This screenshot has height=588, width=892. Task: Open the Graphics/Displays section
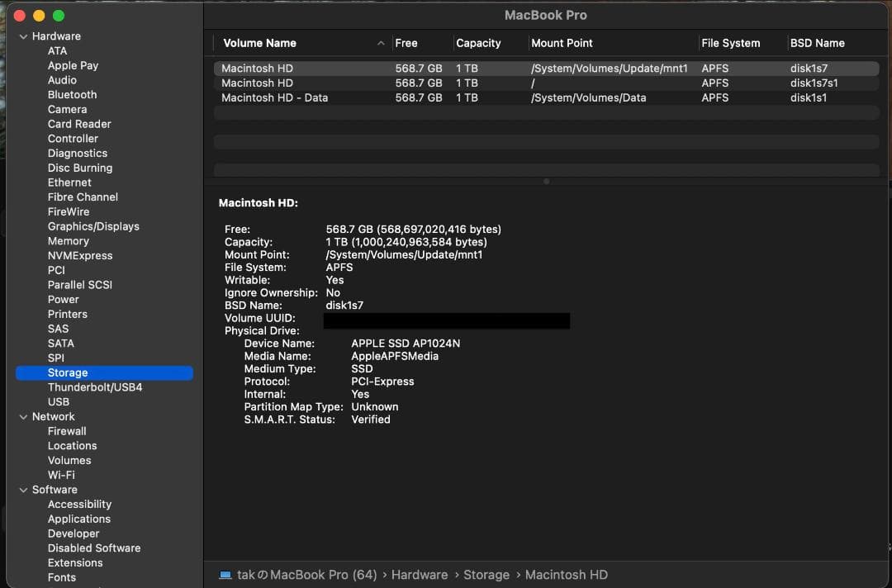(x=93, y=226)
